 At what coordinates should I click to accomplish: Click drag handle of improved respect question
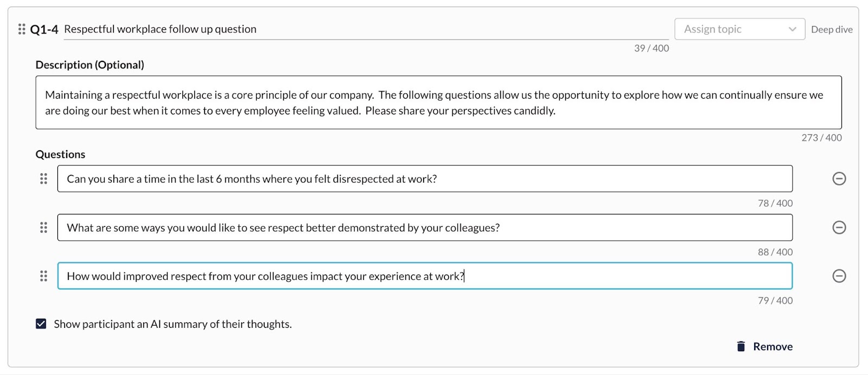(x=43, y=276)
